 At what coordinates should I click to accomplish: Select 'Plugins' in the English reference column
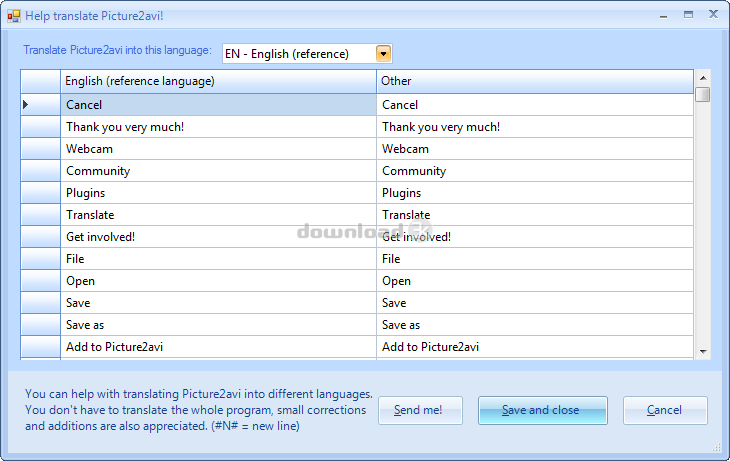(x=218, y=193)
